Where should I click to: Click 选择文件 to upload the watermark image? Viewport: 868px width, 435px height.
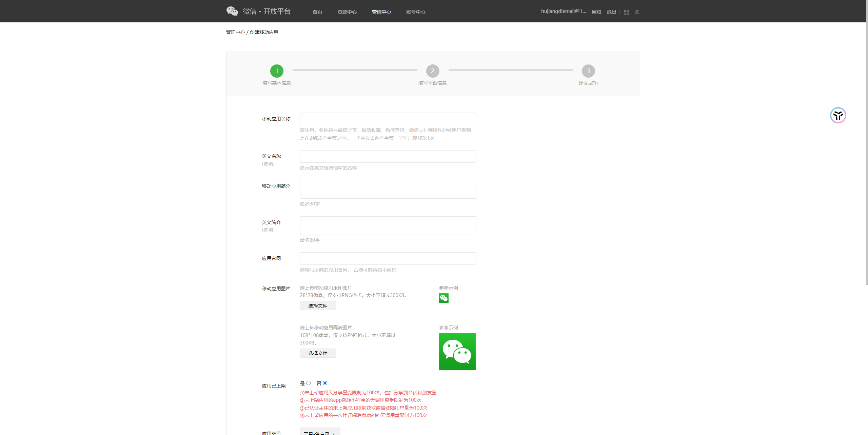(x=317, y=305)
